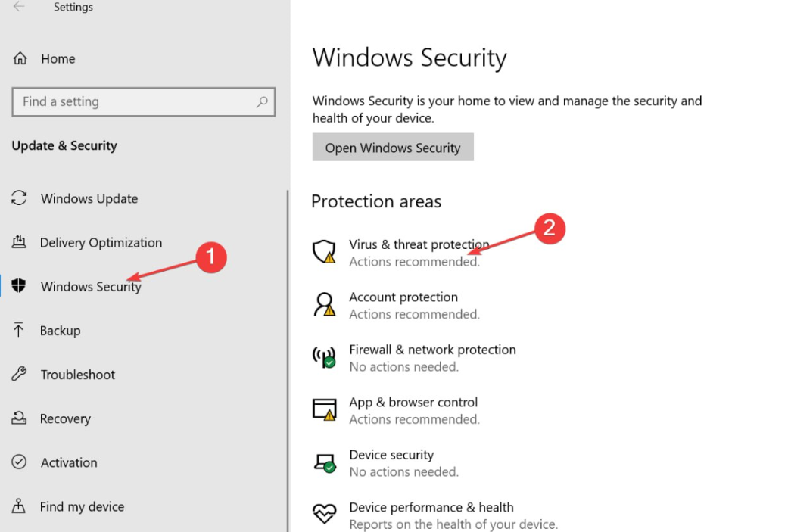
Task: Open App & browser control via its icon
Action: point(325,409)
